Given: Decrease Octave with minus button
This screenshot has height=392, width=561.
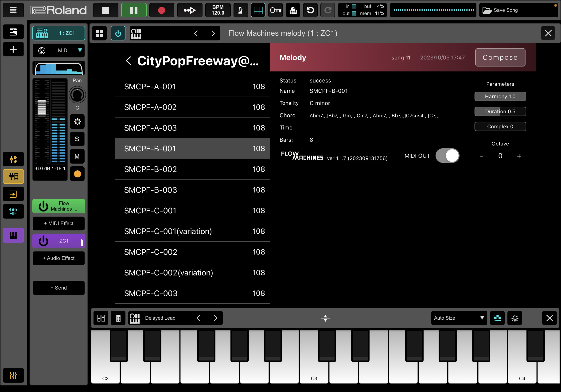Looking at the screenshot, I should pyautogui.click(x=482, y=156).
